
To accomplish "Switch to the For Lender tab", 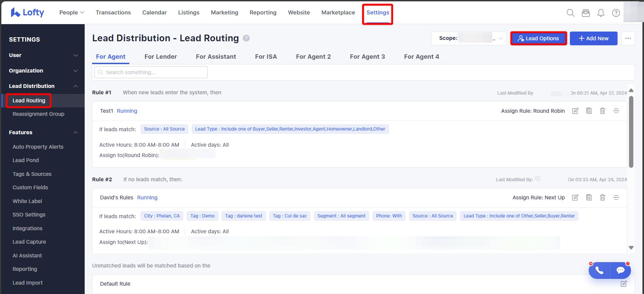I will (x=161, y=57).
